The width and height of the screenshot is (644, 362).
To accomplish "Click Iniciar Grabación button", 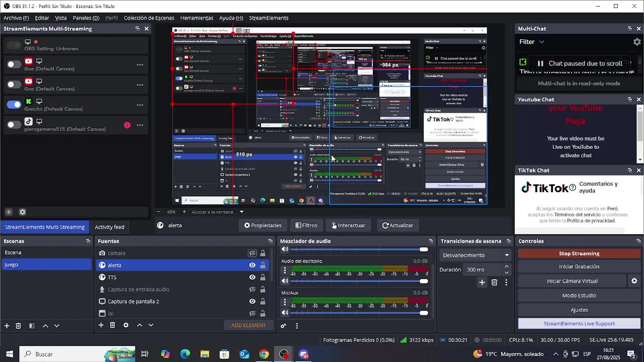I will coord(579,267).
